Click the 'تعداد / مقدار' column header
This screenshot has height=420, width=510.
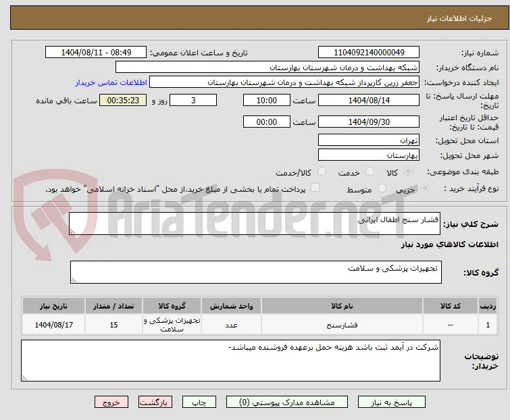(x=113, y=306)
